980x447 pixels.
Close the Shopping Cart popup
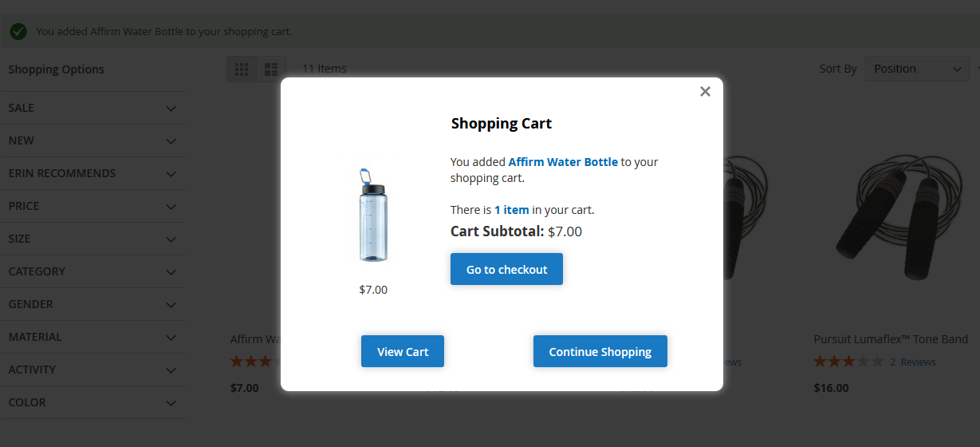tap(705, 92)
